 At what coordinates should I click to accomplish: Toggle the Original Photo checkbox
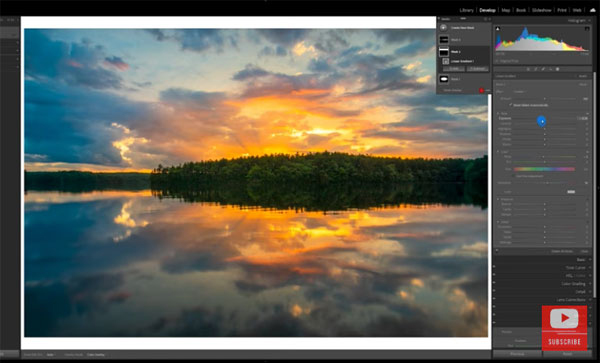point(497,61)
